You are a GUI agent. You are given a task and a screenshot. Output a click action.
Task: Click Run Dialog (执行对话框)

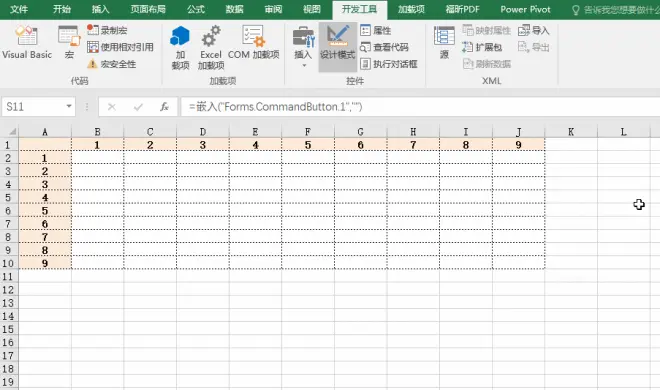[x=389, y=64]
